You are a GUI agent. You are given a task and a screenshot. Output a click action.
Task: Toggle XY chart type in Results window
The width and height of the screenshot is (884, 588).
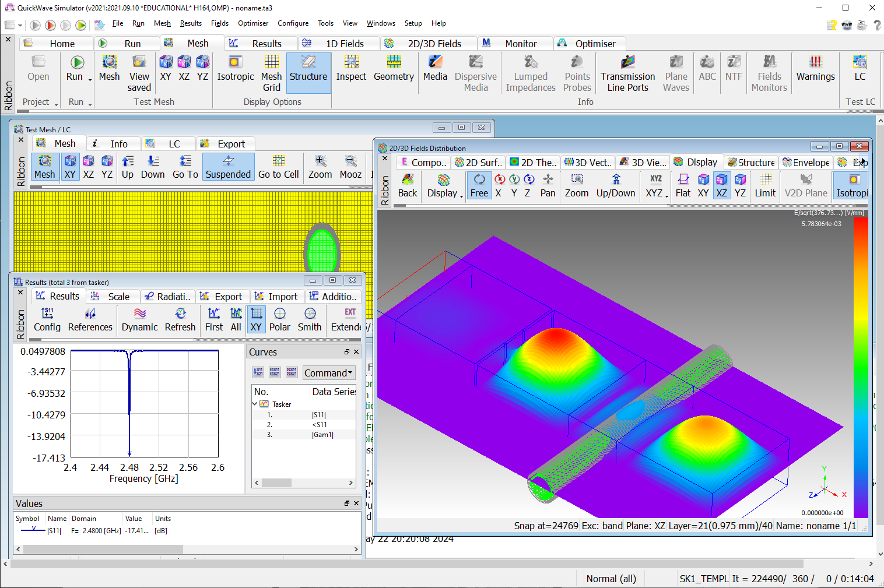256,319
